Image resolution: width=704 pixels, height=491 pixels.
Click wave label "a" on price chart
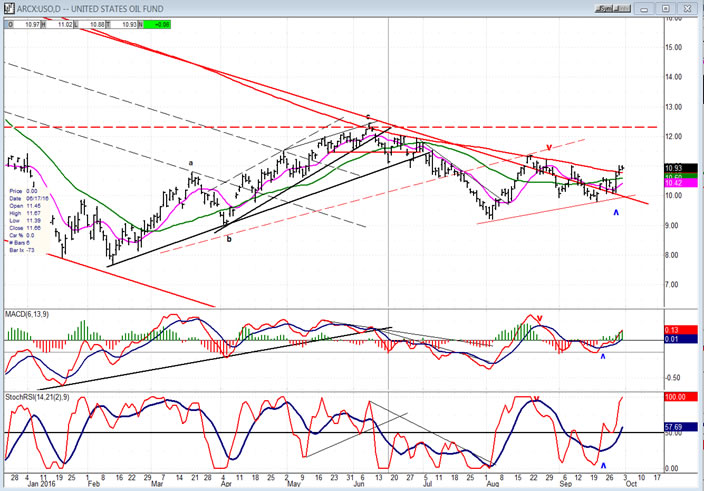coord(191,164)
